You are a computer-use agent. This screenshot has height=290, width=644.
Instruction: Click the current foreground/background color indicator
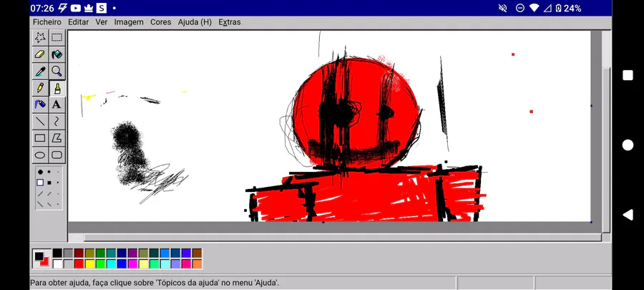[42, 258]
